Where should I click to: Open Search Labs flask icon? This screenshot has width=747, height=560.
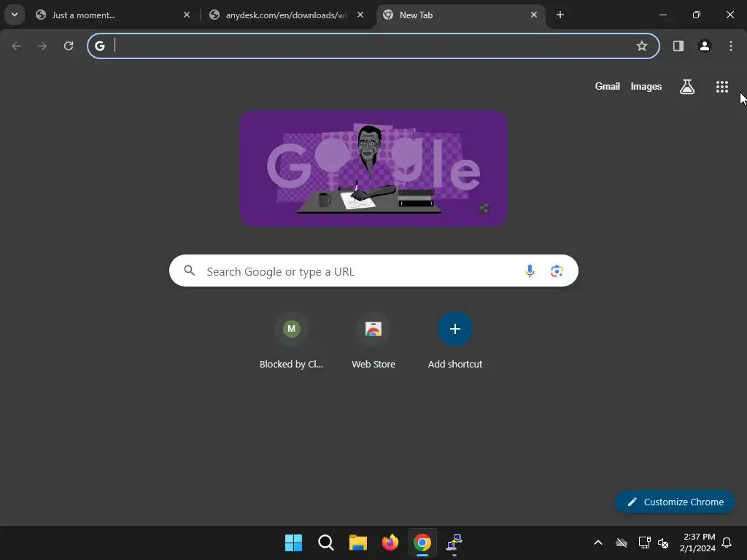687,87
